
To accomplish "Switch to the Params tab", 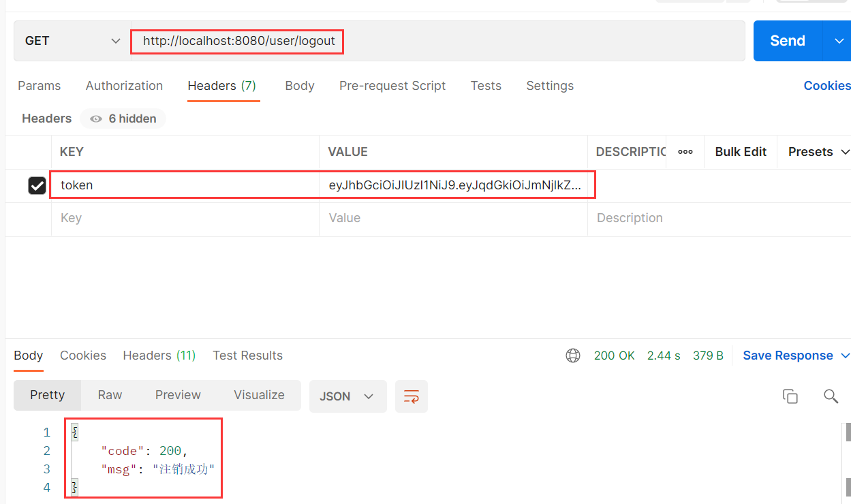I will pos(39,86).
